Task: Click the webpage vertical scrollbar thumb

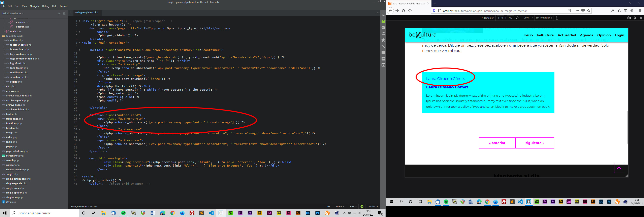Action: tap(627, 127)
